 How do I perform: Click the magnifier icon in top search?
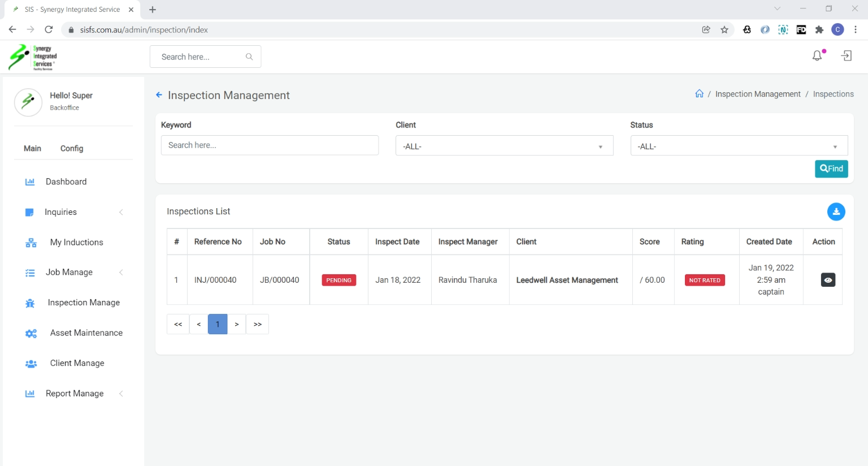click(249, 57)
